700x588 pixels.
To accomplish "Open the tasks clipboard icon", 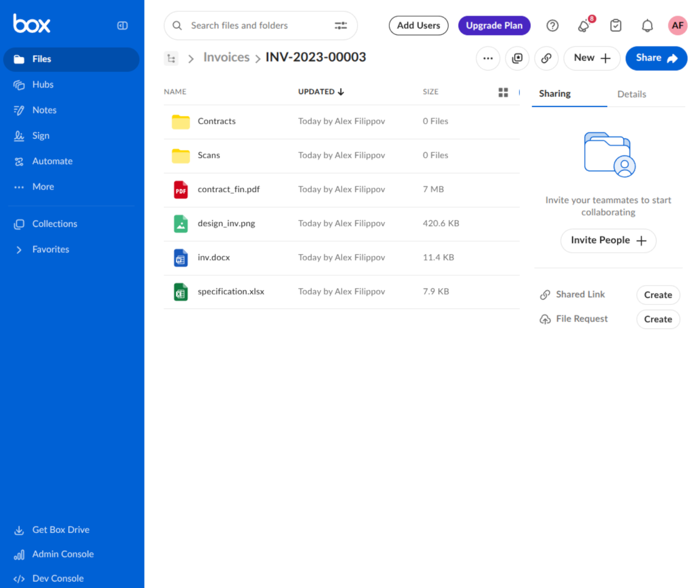I will click(x=616, y=25).
